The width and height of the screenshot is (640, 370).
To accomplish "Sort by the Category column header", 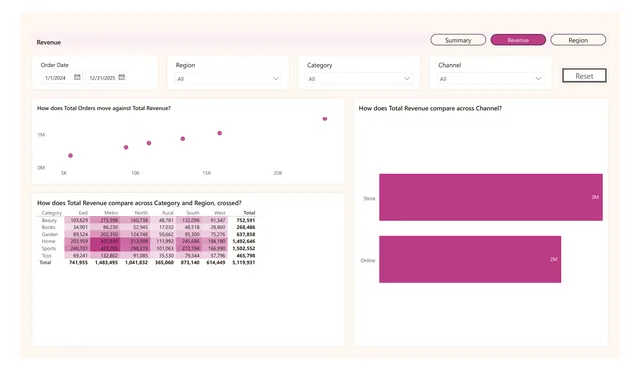I will click(x=51, y=213).
